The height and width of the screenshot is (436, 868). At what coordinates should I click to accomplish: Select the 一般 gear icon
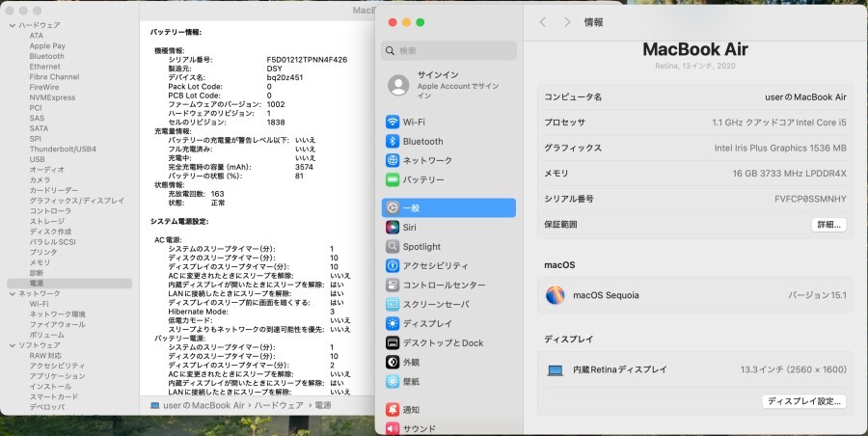[393, 207]
